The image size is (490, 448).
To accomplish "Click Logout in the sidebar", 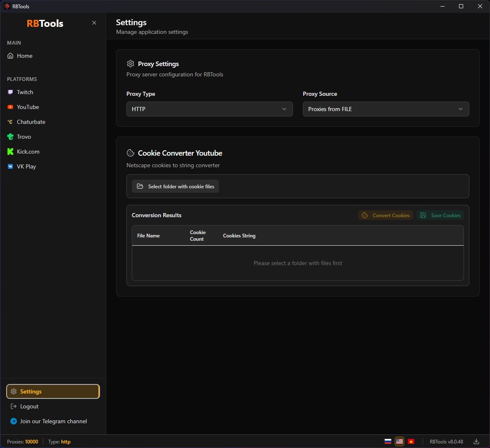I will tap(29, 406).
